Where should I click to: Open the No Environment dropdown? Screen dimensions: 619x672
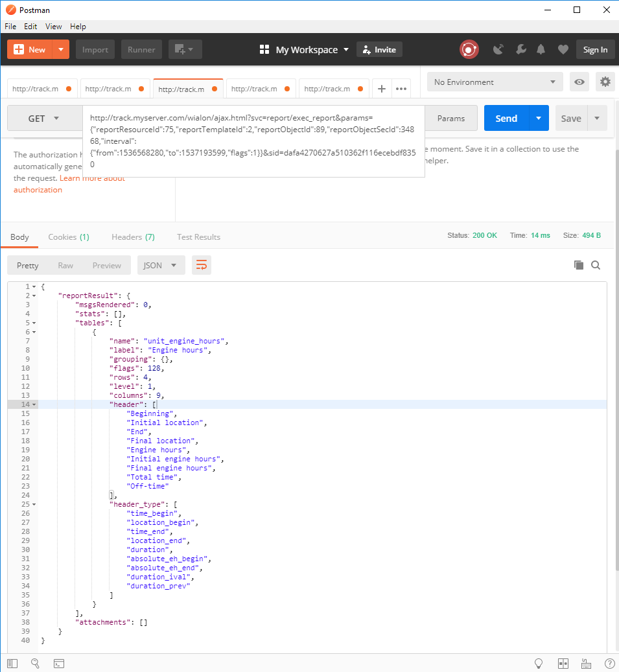(x=495, y=82)
